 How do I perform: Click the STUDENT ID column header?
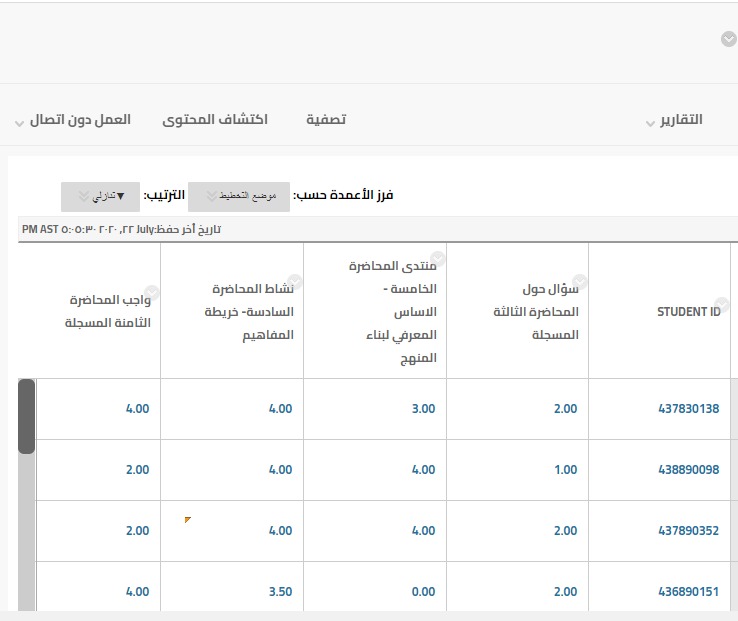688,311
